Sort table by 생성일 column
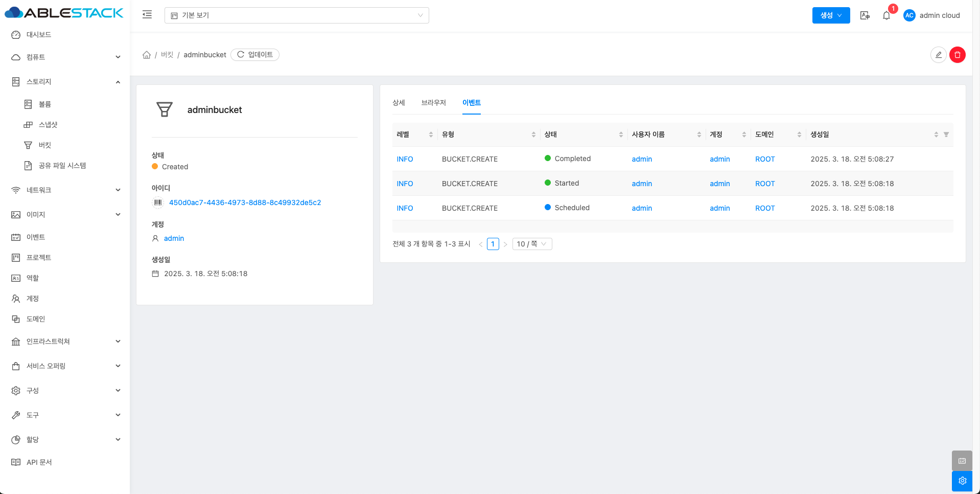The height and width of the screenshot is (494, 980). click(x=936, y=134)
